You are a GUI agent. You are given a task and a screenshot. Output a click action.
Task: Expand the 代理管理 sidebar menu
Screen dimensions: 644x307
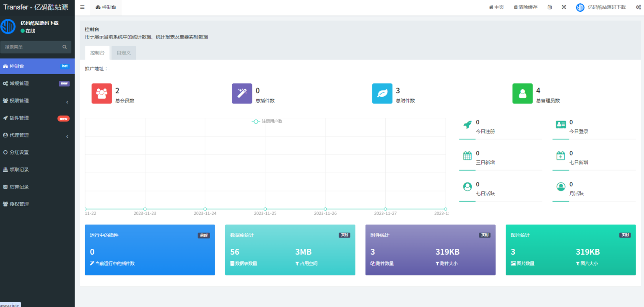tap(36, 135)
